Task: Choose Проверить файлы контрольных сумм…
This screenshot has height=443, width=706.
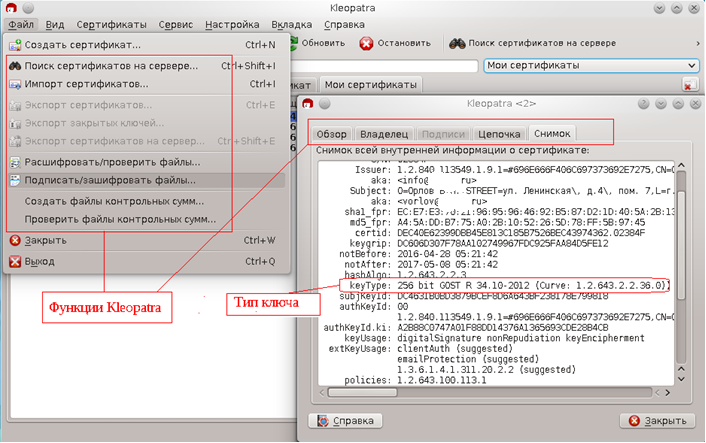Action: [x=146, y=219]
